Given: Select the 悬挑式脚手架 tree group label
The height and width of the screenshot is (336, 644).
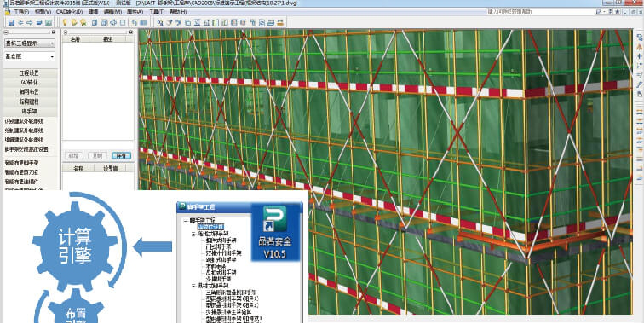Looking at the screenshot, I should point(214,285).
